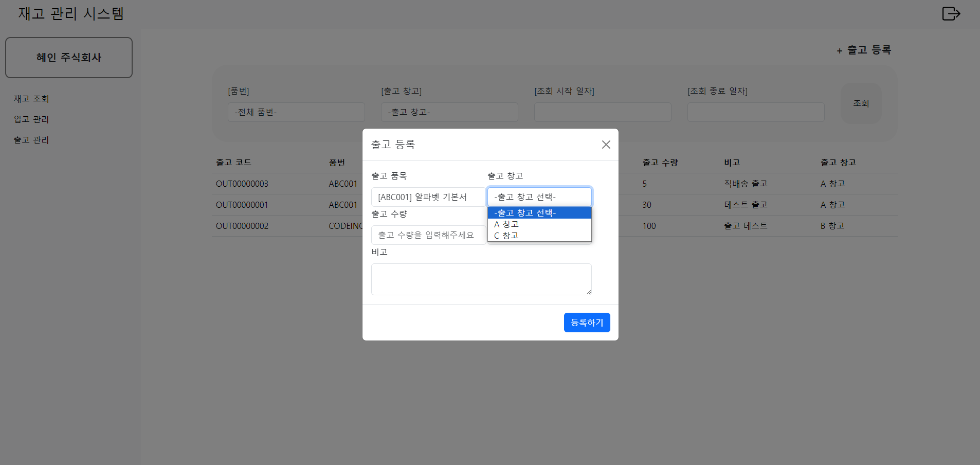Open 재고 조회 in the sidebar
The image size is (980, 465).
pyautogui.click(x=31, y=99)
